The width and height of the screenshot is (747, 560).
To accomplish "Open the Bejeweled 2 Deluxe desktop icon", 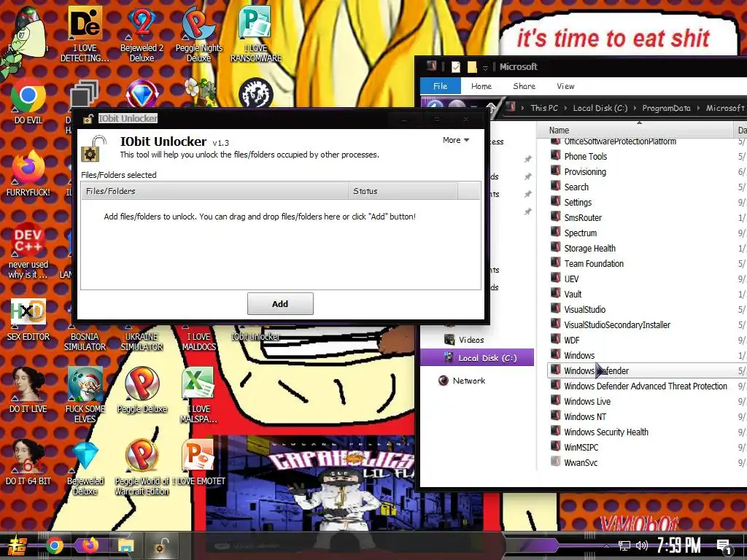I will coord(142,34).
